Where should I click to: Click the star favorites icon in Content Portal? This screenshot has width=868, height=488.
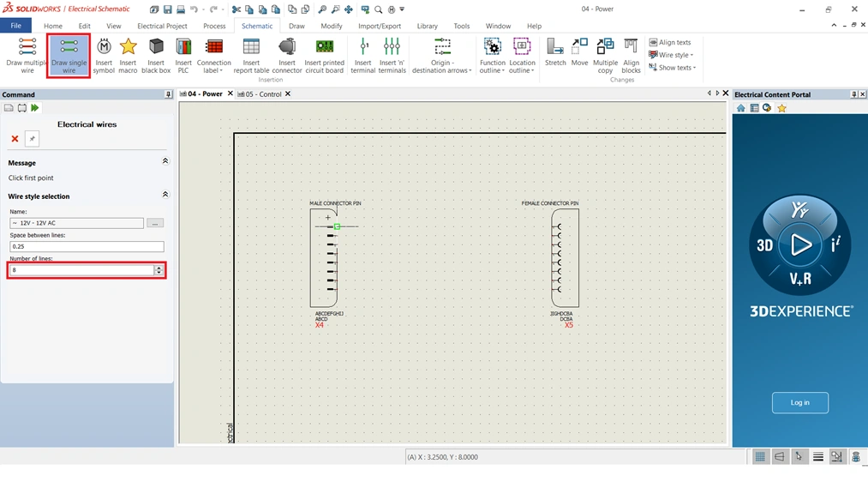pos(781,108)
